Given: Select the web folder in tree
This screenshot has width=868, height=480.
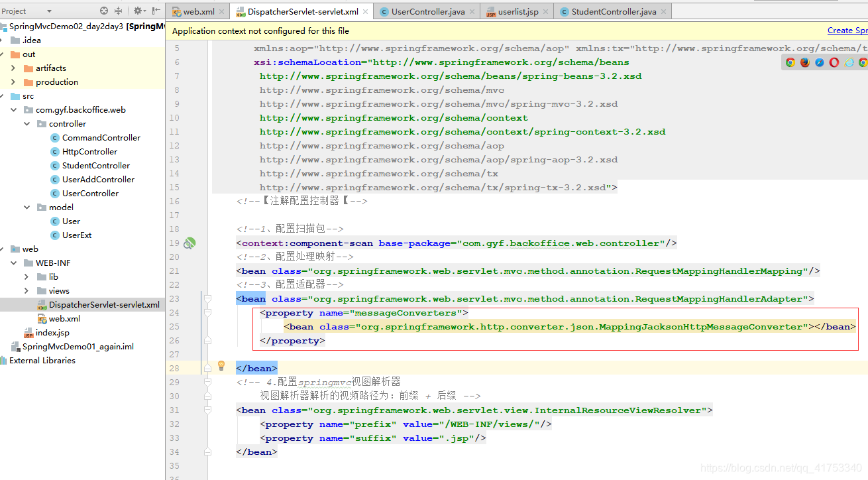Looking at the screenshot, I should (x=30, y=249).
